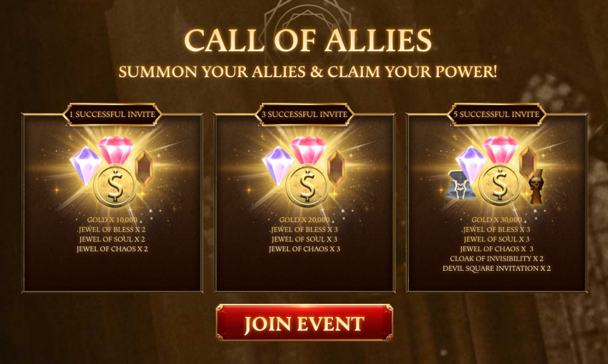This screenshot has height=364, width=608.
Task: Select the 3 Successful Invite badge
Action: point(305,115)
